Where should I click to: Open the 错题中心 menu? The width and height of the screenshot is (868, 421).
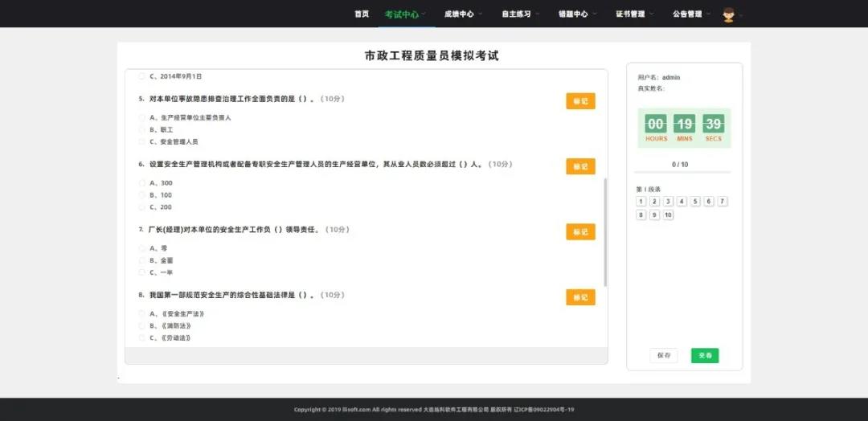(578, 14)
